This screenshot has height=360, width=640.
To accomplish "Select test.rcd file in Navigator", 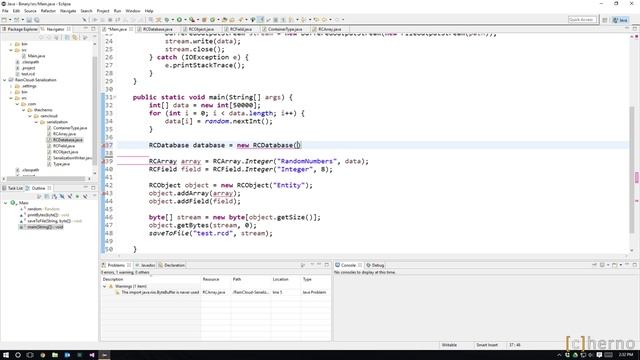I will tap(28, 74).
